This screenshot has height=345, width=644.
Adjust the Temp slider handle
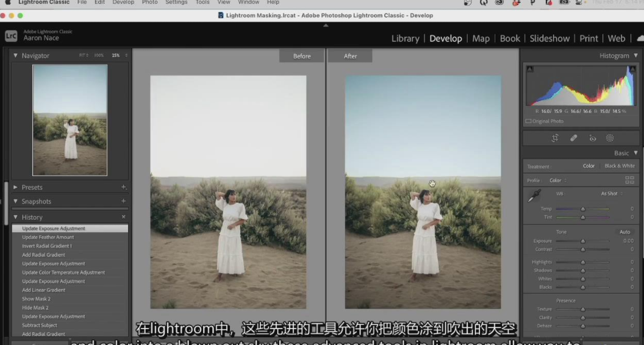coord(582,209)
